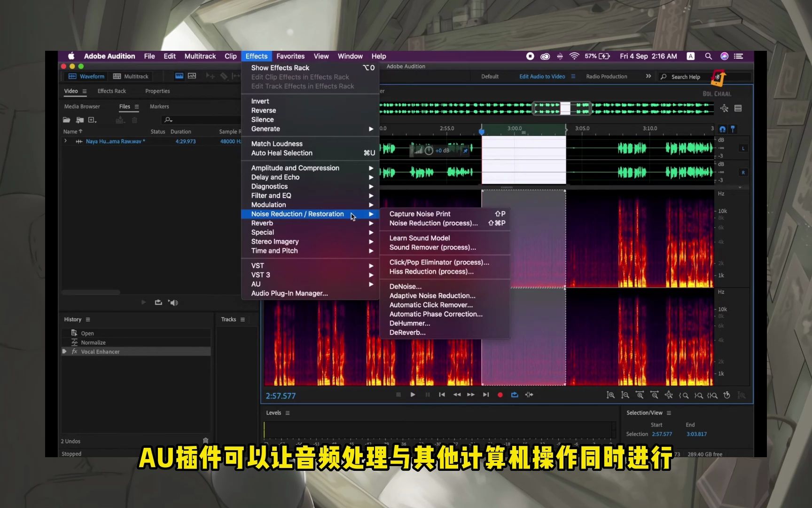Click the red Record button
The image size is (812, 508).
(500, 395)
